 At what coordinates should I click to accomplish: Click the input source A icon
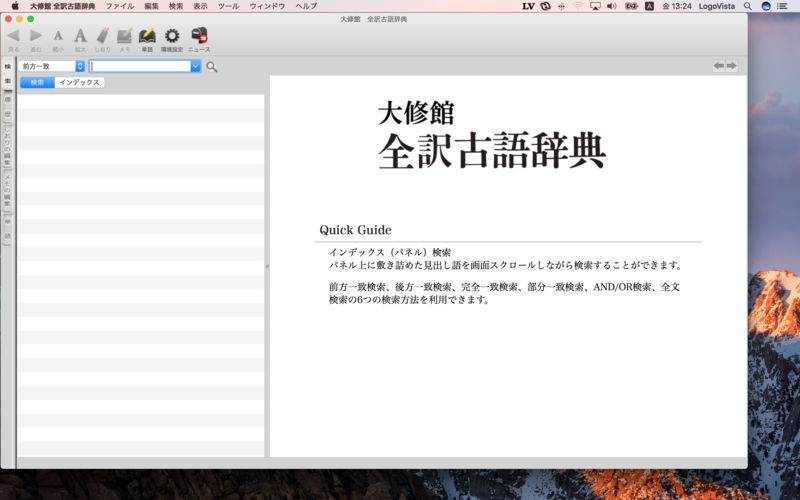coord(649,6)
